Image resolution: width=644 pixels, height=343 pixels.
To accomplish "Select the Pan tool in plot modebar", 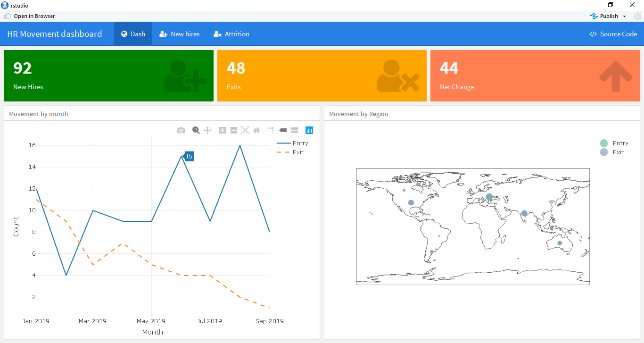I will click(207, 130).
